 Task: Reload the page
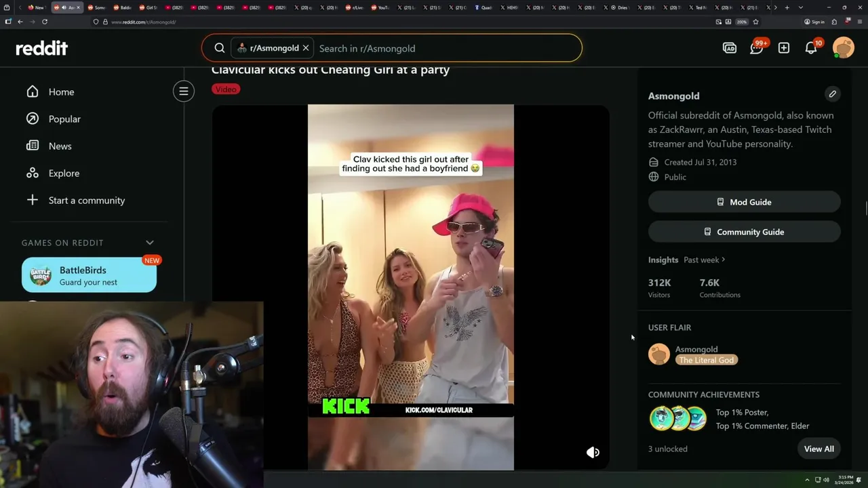pos(45,22)
